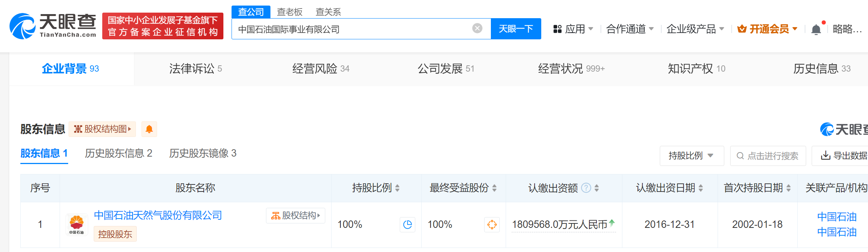Sort by 认缴出资额 column arrows
The image size is (868, 252).
click(596, 188)
